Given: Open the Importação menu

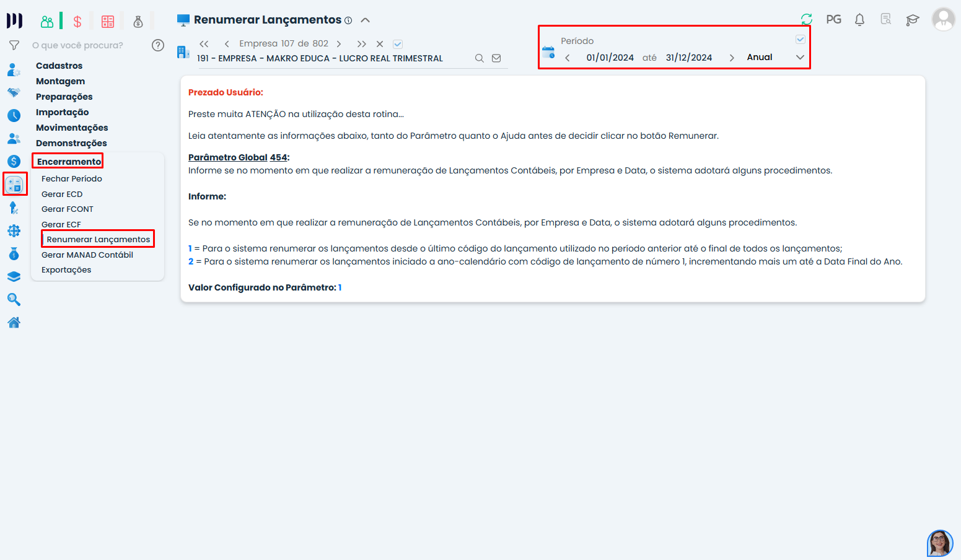Looking at the screenshot, I should (63, 112).
